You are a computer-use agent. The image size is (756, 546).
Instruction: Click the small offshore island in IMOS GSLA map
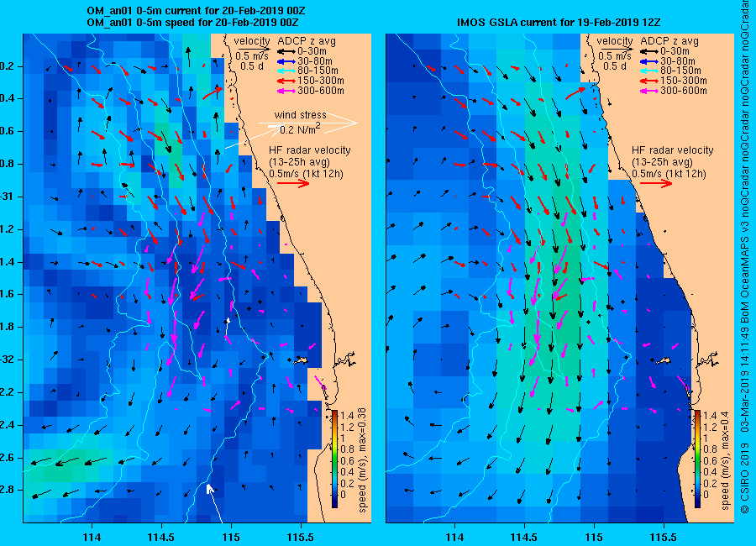(664, 360)
